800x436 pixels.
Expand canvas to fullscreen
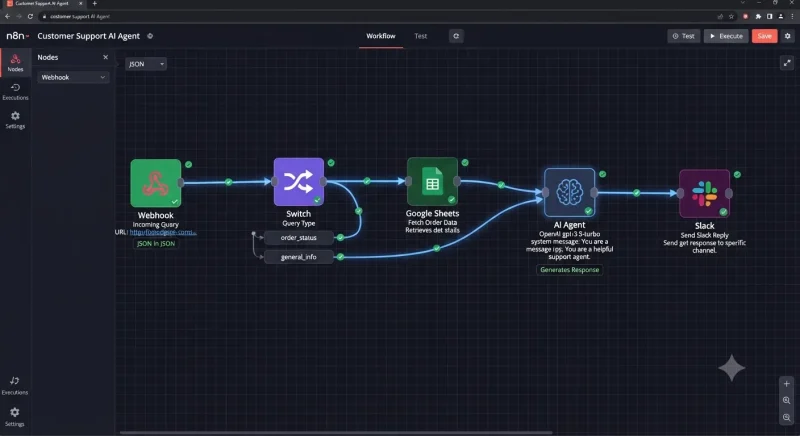click(x=787, y=63)
